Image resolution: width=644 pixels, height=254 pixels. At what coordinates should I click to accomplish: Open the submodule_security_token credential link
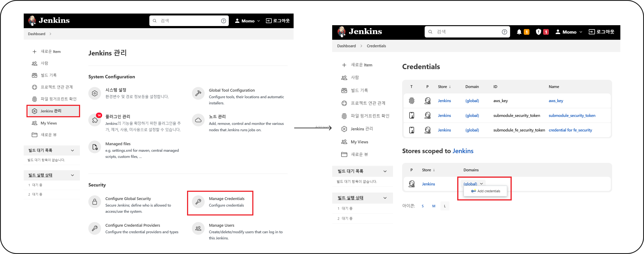click(x=572, y=115)
